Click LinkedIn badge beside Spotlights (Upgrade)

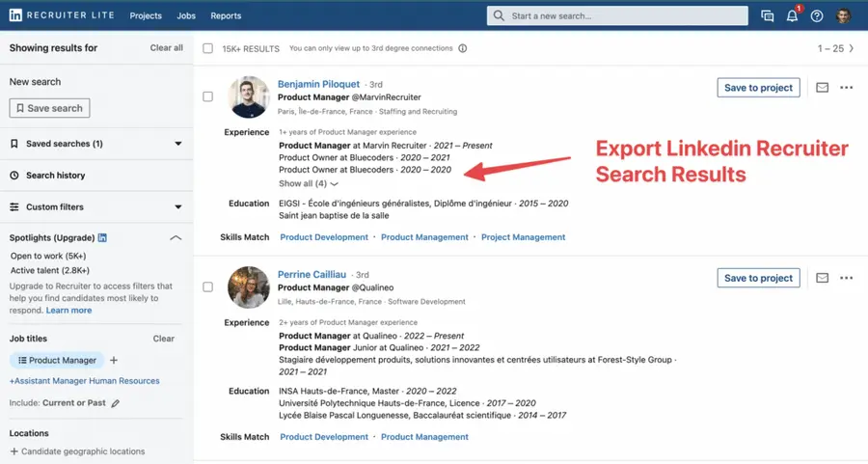point(102,237)
